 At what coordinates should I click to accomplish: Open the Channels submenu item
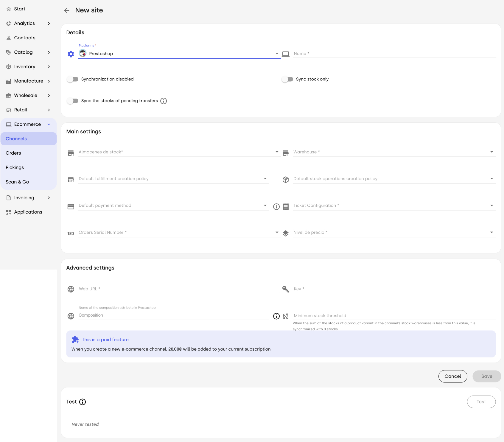pos(29,139)
